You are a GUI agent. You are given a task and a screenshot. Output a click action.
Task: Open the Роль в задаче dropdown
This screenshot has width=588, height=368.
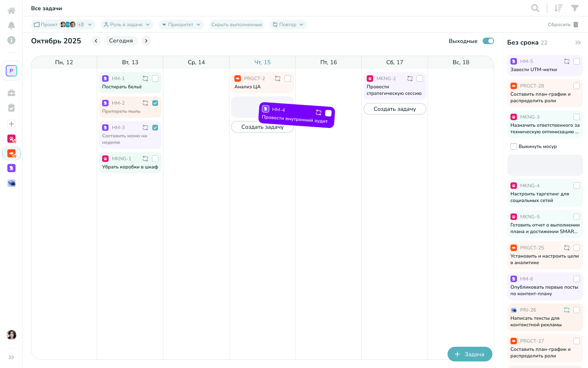127,25
